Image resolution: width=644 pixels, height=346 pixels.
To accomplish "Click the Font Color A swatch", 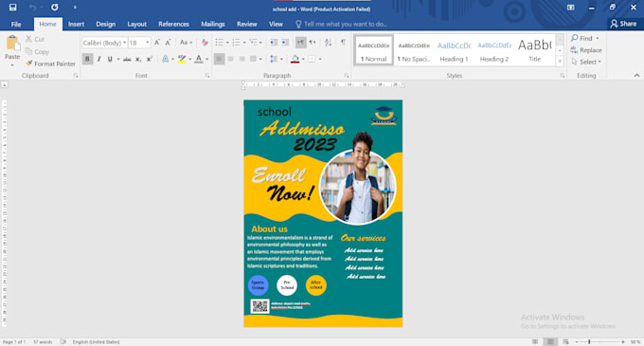I will [199, 59].
